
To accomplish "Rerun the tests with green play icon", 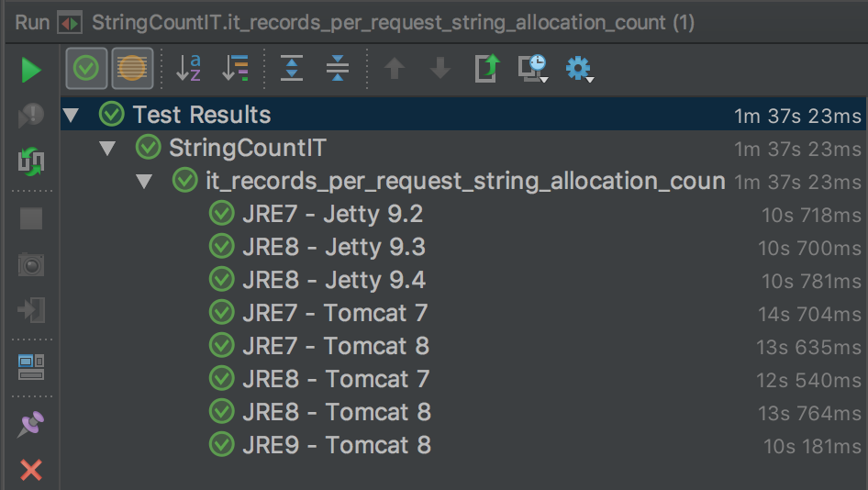I will click(x=31, y=70).
